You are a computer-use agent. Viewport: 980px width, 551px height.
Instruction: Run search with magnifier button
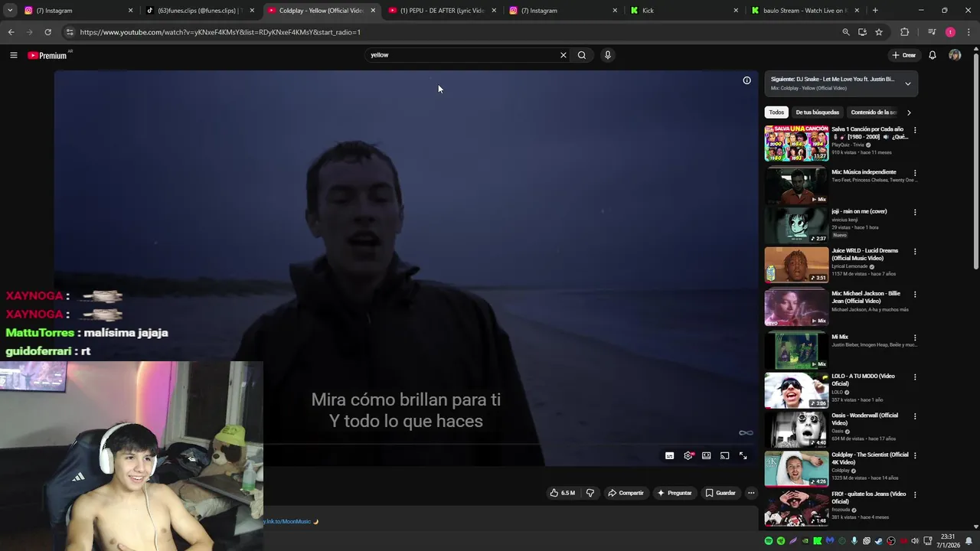582,55
